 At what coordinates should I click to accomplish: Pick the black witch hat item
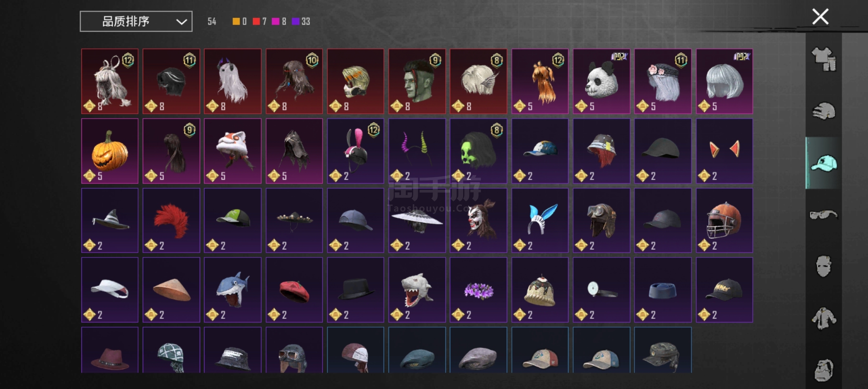coord(110,220)
